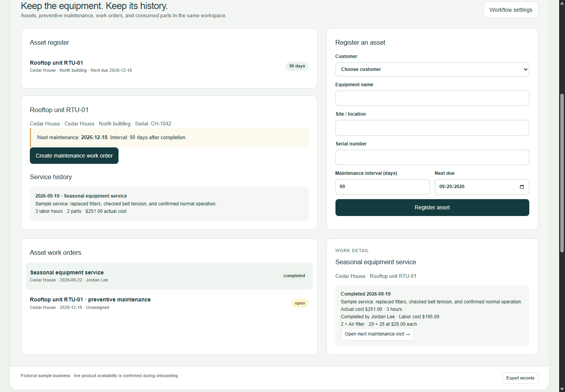Image resolution: width=565 pixels, height=392 pixels.
Task: Click the Serial: CH-1042 text
Action: pyautogui.click(x=153, y=124)
